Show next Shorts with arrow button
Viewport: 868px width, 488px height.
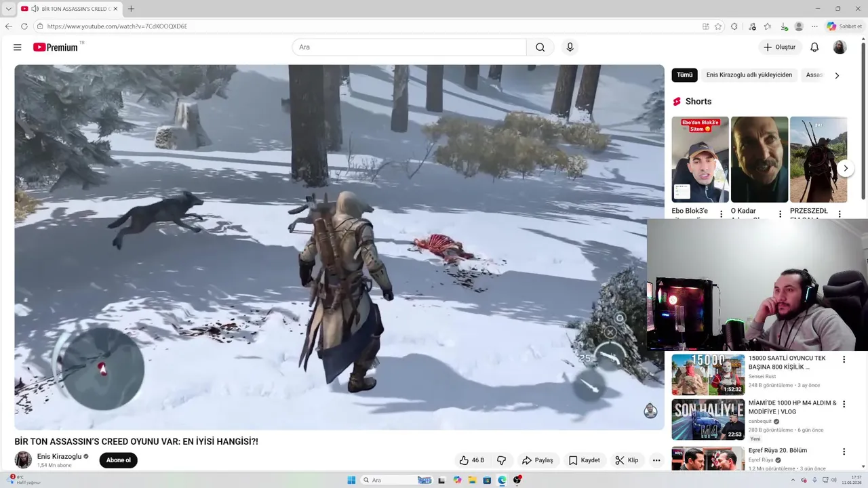(846, 168)
